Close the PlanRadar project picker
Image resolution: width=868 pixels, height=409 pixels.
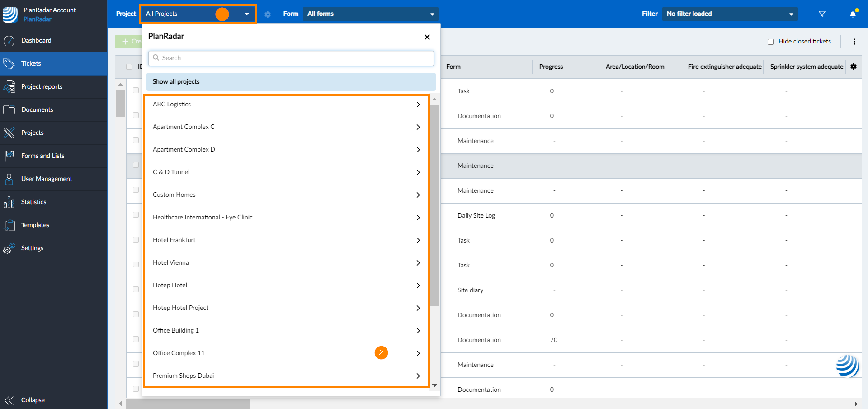[x=427, y=37]
